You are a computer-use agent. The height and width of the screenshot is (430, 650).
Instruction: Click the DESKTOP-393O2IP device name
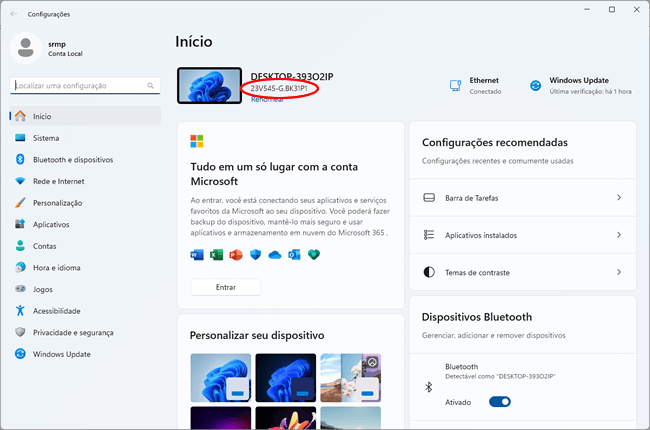292,76
